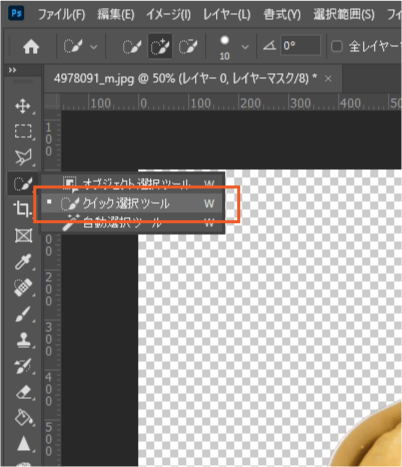Click the brush size preview dot

tap(225, 41)
